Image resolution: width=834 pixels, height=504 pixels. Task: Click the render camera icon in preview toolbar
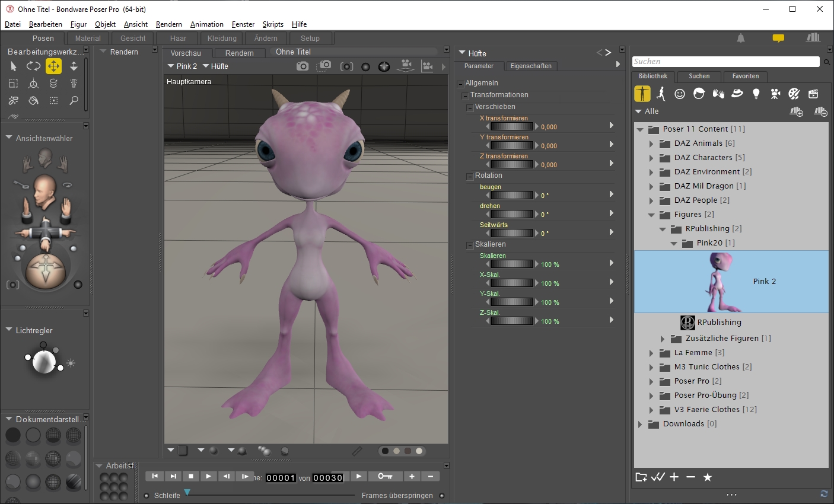coord(303,66)
